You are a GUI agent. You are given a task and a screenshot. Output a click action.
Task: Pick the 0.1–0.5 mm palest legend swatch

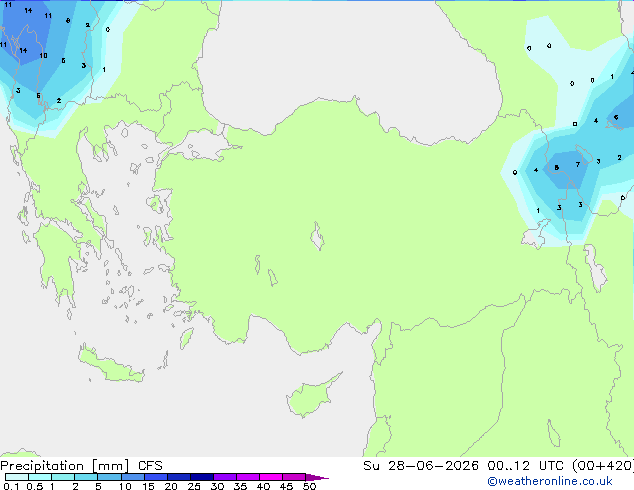17,477
